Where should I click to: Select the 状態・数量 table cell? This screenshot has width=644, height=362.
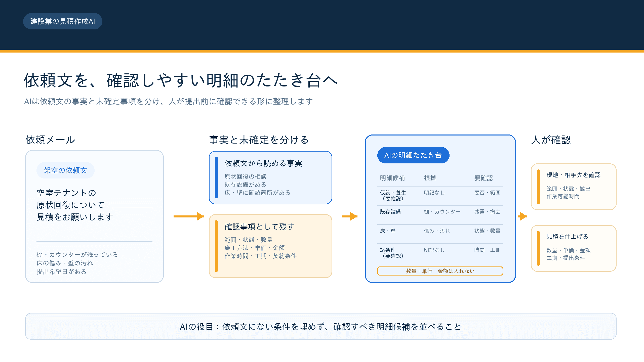coord(487,231)
